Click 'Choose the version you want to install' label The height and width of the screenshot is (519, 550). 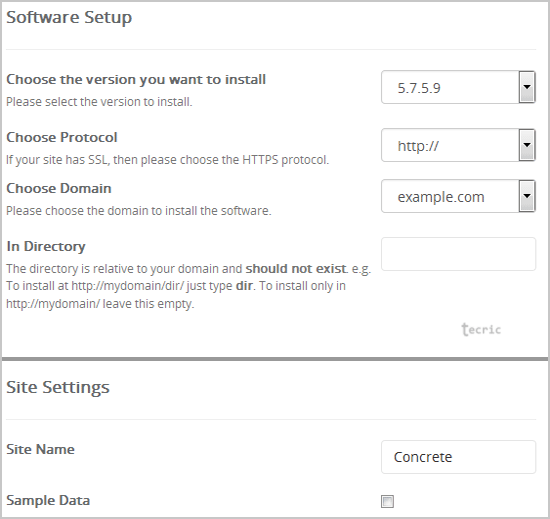tap(136, 80)
